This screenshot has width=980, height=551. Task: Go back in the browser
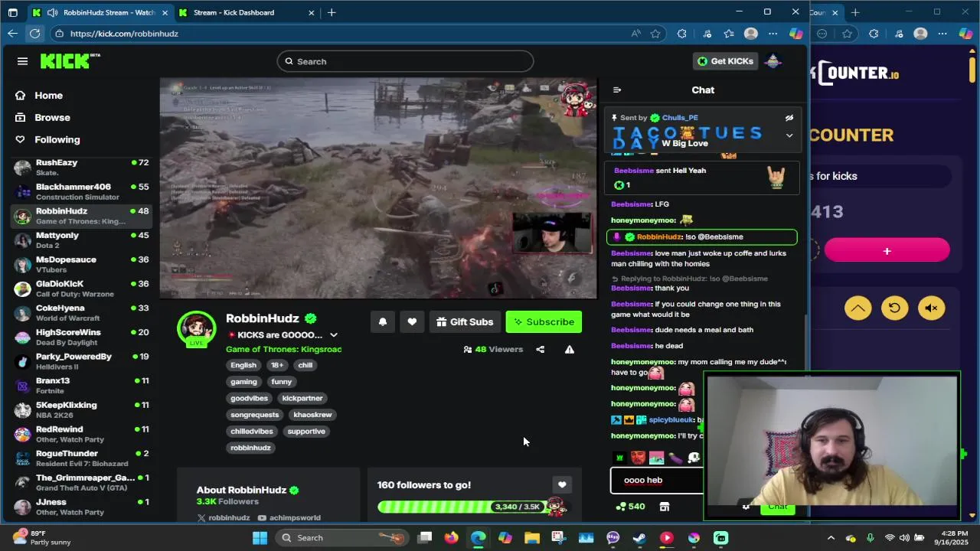[12, 34]
